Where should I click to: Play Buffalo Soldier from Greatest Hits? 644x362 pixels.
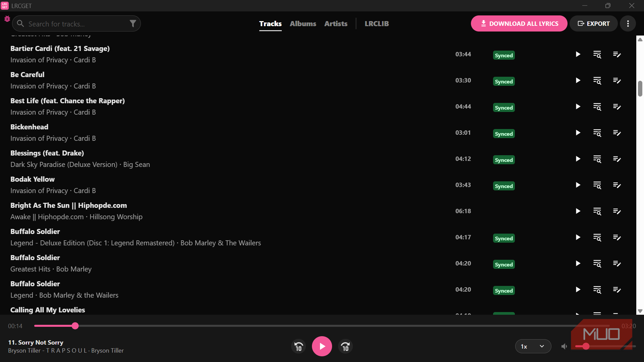coord(578,263)
